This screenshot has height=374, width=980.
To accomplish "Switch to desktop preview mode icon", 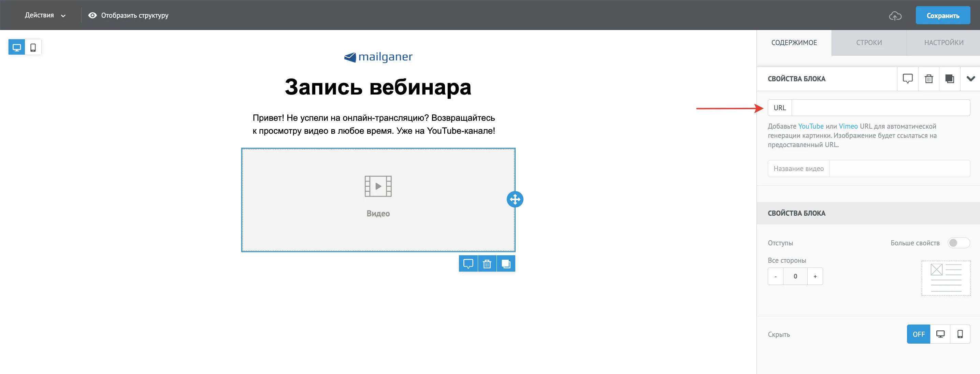I will [x=17, y=47].
